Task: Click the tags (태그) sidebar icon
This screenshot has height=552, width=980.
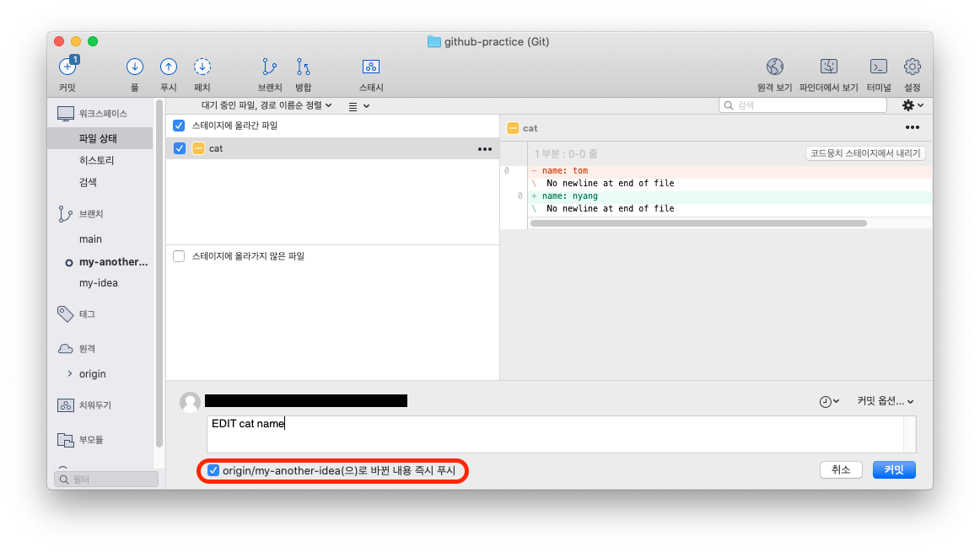Action: pyautogui.click(x=65, y=314)
